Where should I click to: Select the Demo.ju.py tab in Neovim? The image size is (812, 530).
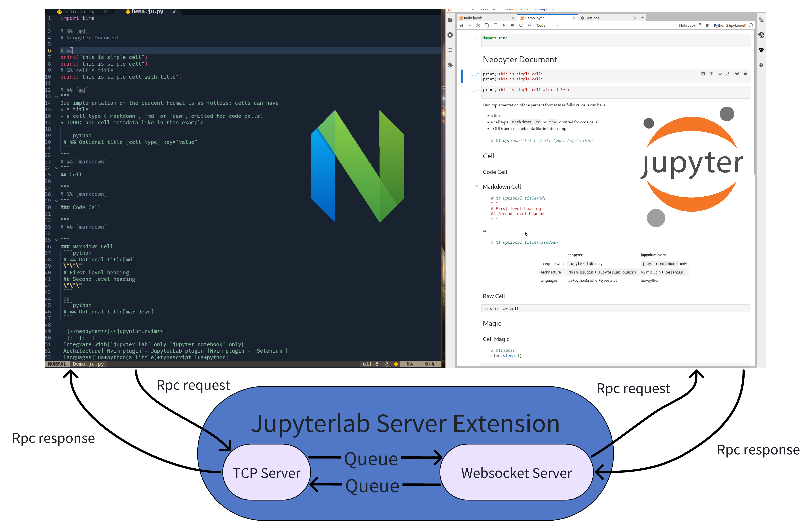click(144, 12)
